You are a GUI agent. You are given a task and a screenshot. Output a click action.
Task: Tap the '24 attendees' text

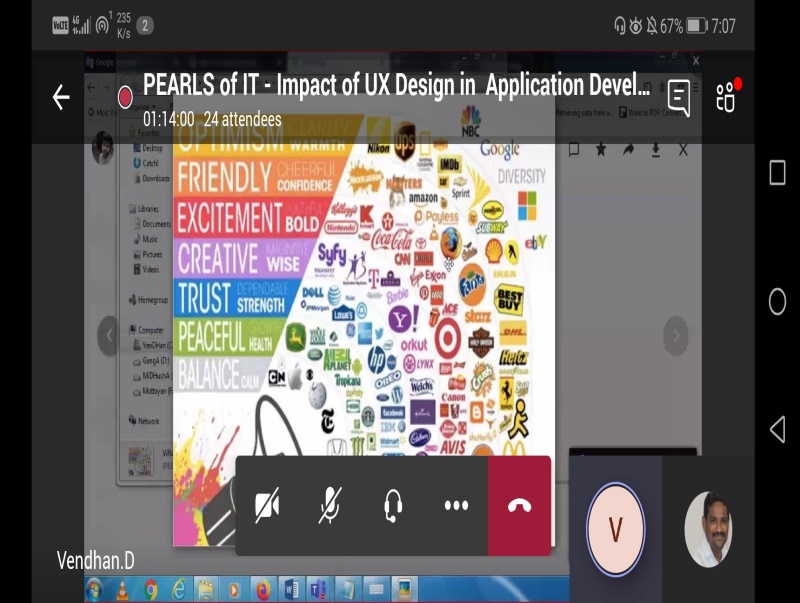click(x=242, y=119)
